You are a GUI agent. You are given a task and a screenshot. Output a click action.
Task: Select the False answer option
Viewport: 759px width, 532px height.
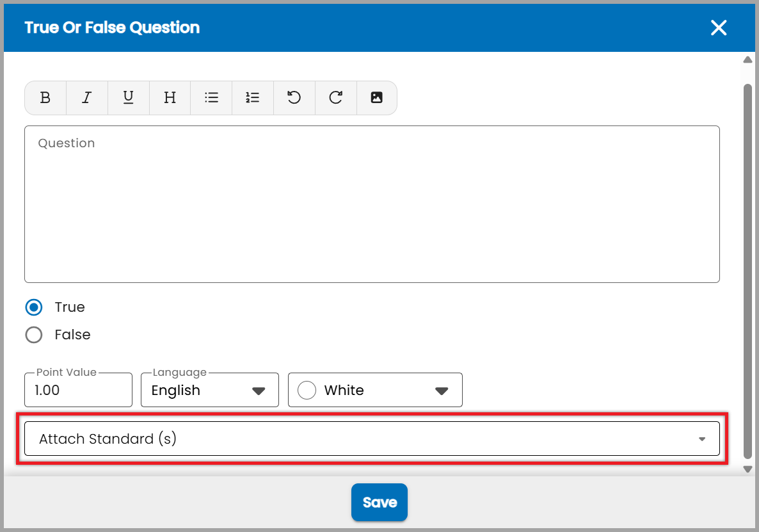34,334
